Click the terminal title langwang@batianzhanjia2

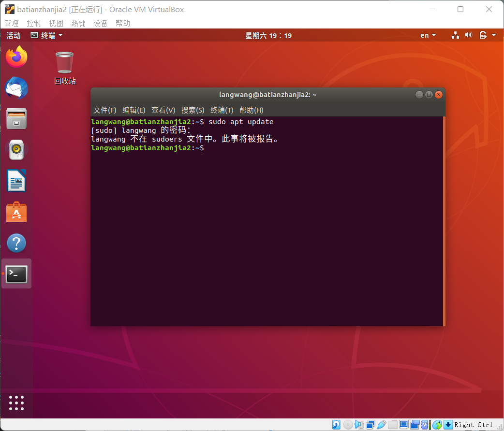pos(268,94)
